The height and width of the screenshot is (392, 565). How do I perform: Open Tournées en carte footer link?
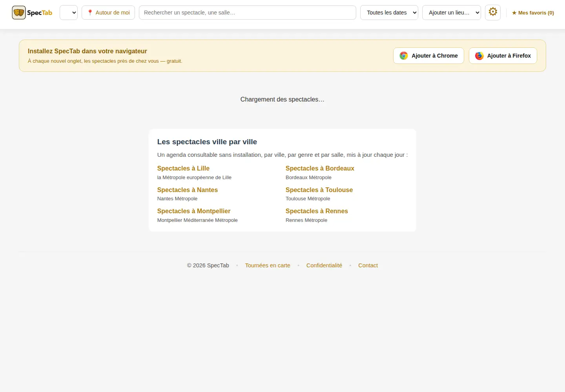(x=268, y=265)
